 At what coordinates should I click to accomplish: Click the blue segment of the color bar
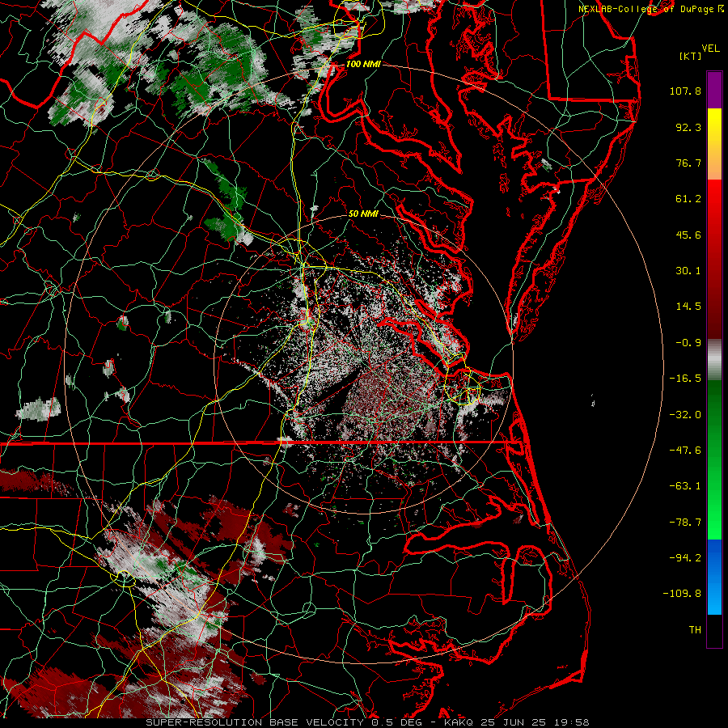714,577
